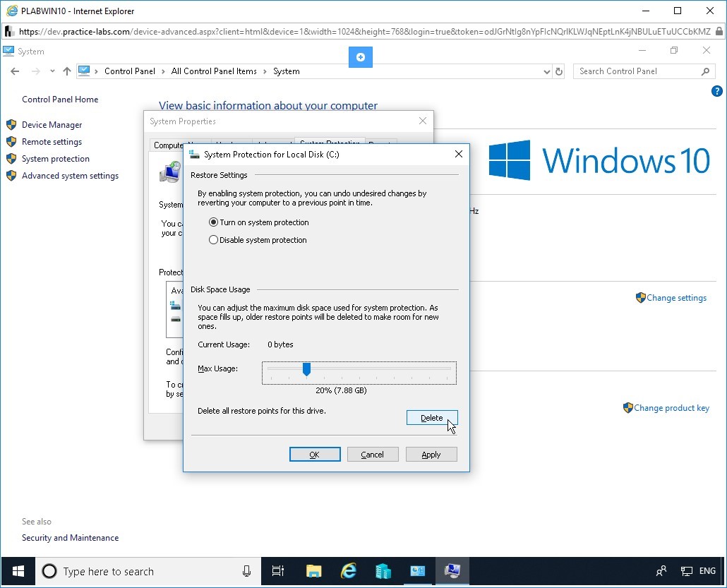Image resolution: width=727 pixels, height=588 pixels.
Task: Click the network icon in system tray
Action: pyautogui.click(x=687, y=571)
